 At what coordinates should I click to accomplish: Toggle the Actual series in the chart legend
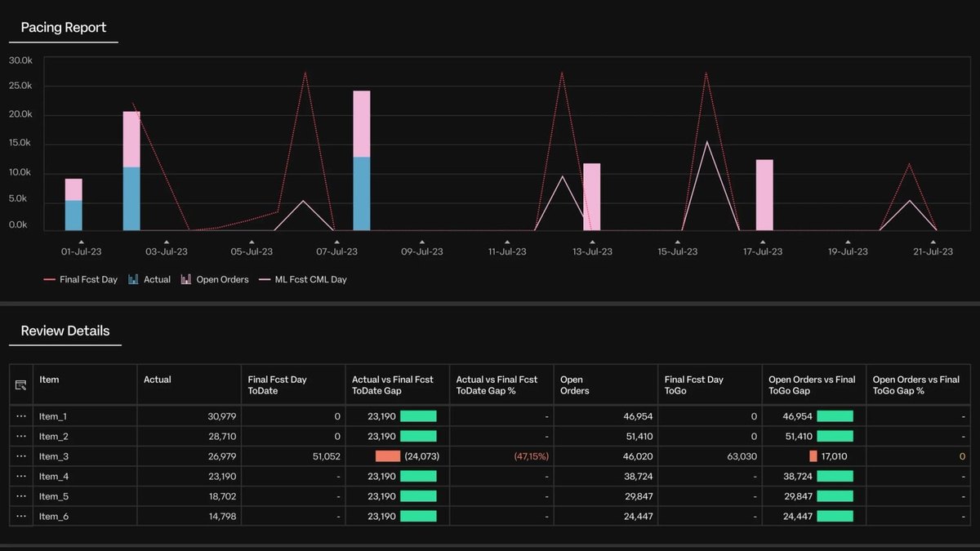pyautogui.click(x=149, y=279)
